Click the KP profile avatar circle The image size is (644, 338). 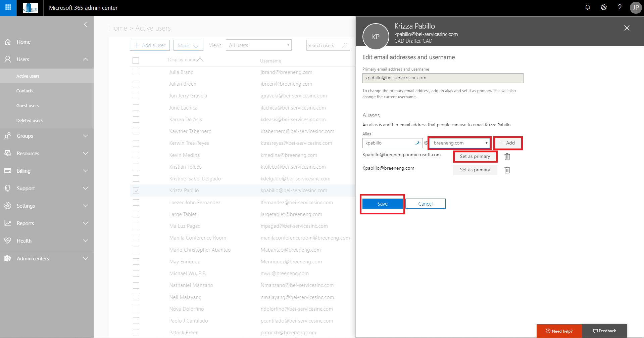pyautogui.click(x=376, y=37)
